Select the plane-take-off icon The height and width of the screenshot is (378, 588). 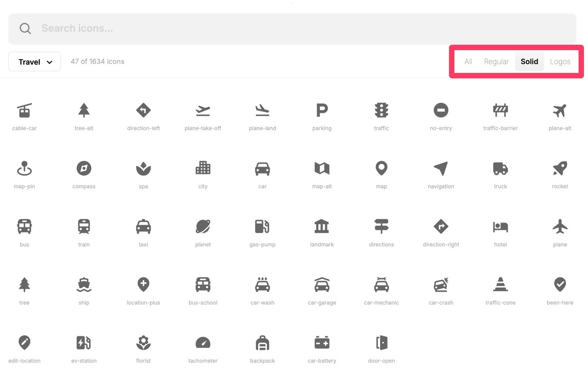coord(203,110)
